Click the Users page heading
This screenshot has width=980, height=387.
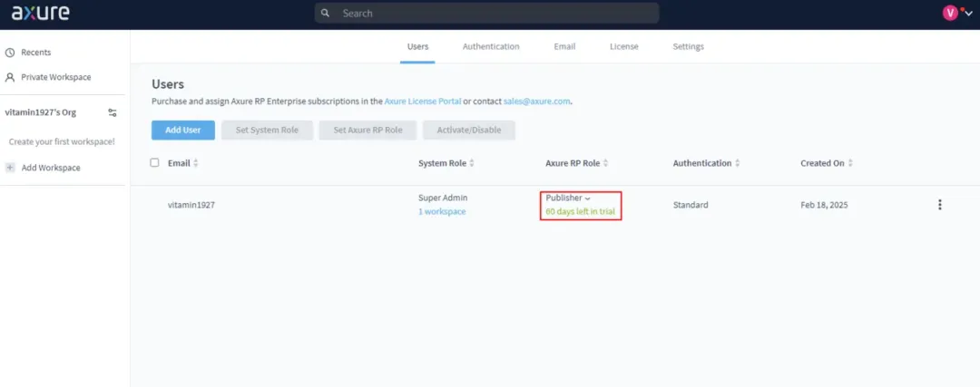[168, 84]
